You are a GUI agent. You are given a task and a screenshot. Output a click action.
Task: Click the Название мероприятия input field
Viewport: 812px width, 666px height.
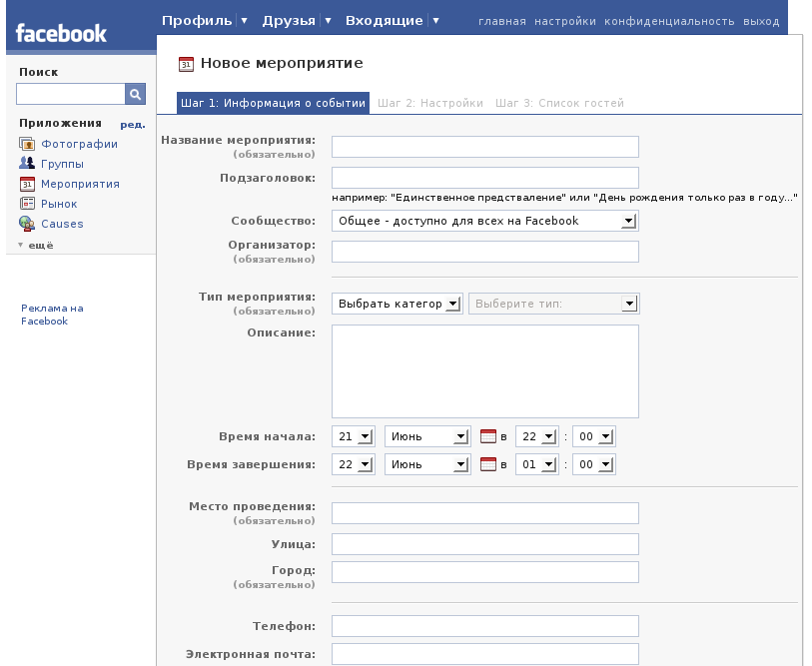[484, 147]
